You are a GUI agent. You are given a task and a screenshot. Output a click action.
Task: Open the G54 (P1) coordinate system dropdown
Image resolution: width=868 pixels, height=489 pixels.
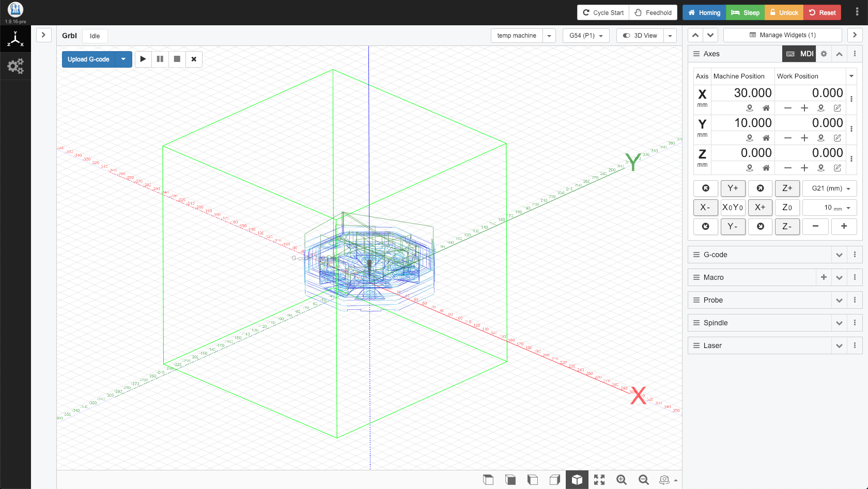586,36
